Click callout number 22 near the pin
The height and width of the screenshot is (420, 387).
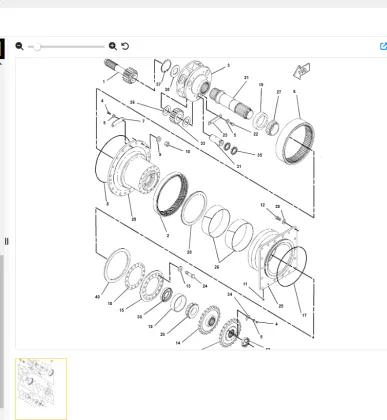point(256,134)
